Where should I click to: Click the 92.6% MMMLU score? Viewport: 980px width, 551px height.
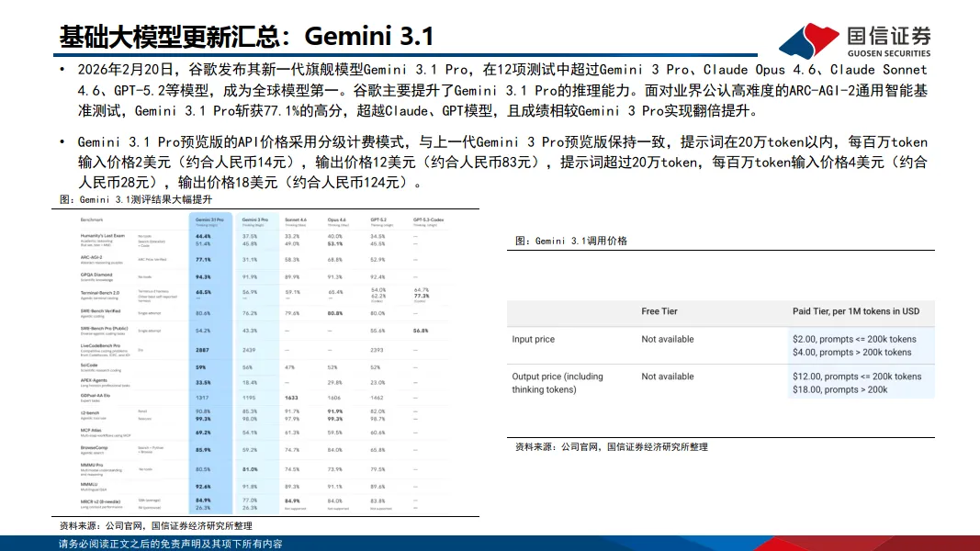coord(203,487)
